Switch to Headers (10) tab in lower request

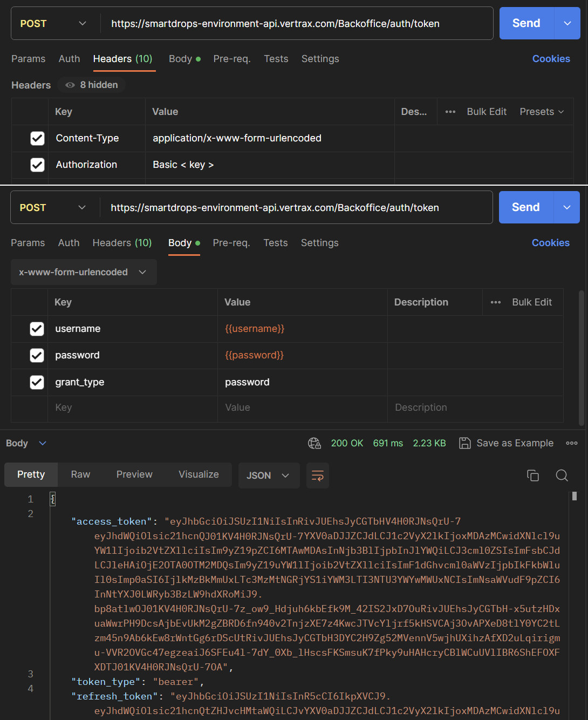pos(122,243)
